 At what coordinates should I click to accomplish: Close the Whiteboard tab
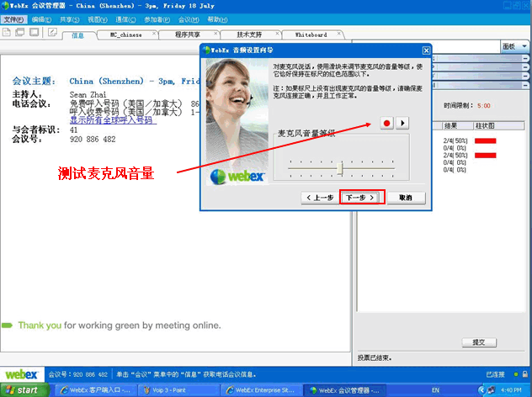click(339, 34)
